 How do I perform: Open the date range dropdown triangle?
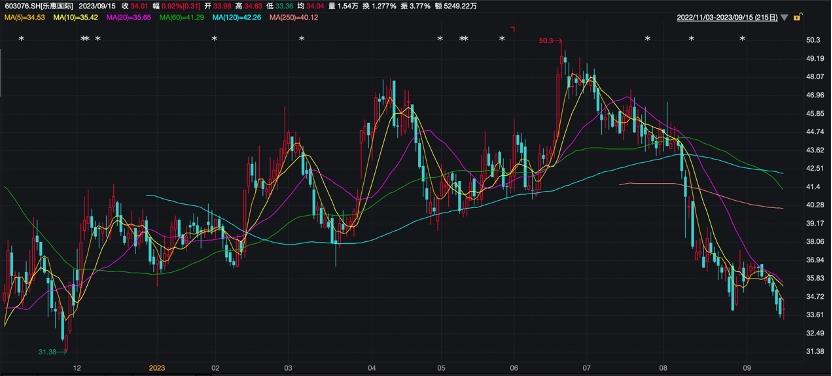[x=785, y=18]
